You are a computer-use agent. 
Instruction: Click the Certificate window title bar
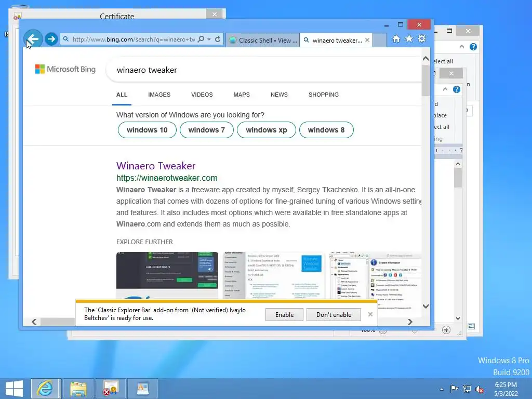(x=117, y=15)
